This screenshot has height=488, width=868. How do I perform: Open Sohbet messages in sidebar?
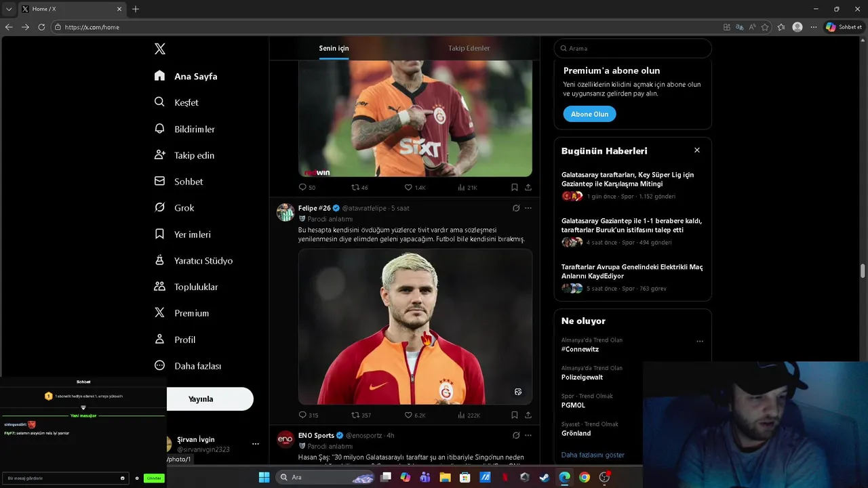(x=178, y=182)
